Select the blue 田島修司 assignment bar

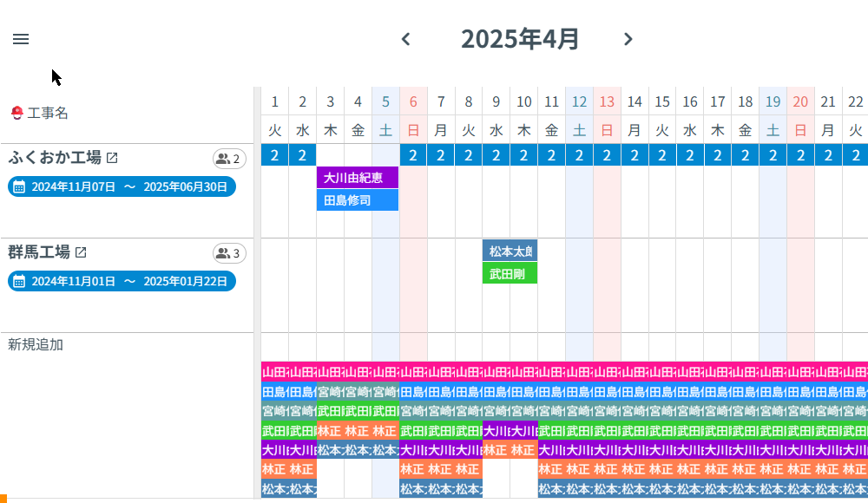(357, 200)
